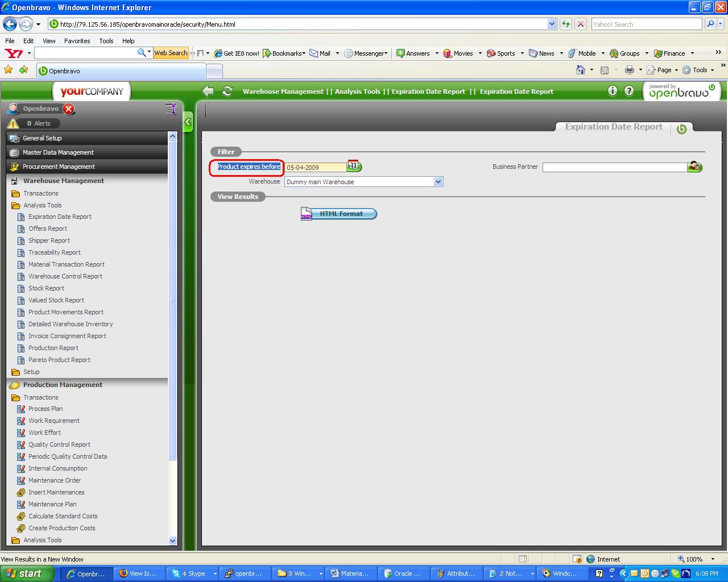Click the green back arrow in Openbravo header
The image size is (728, 582).
coord(208,91)
